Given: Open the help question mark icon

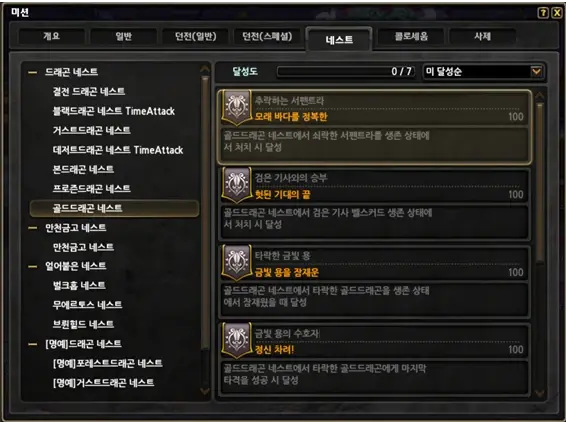Looking at the screenshot, I should [543, 13].
